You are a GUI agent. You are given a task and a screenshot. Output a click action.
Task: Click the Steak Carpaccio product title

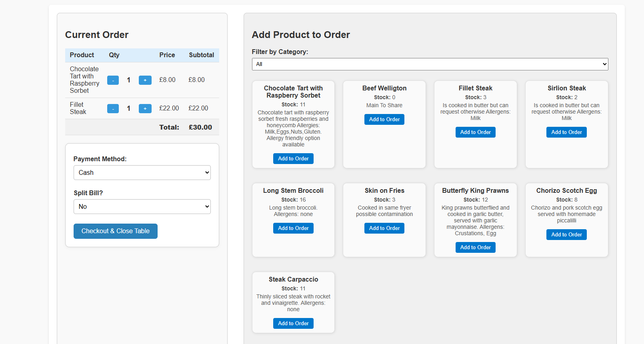pyautogui.click(x=293, y=280)
